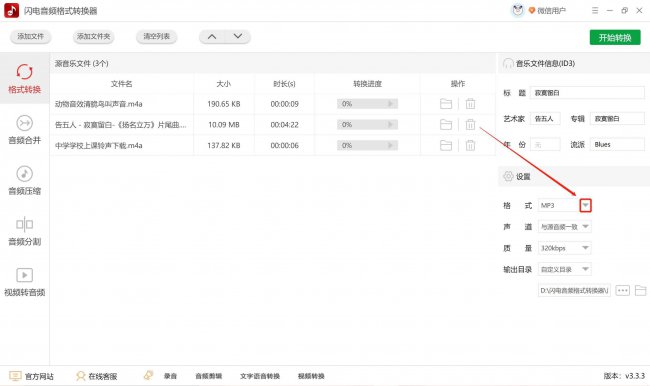Click the user avatar icon
The width and height of the screenshot is (650, 386).
(x=518, y=10)
